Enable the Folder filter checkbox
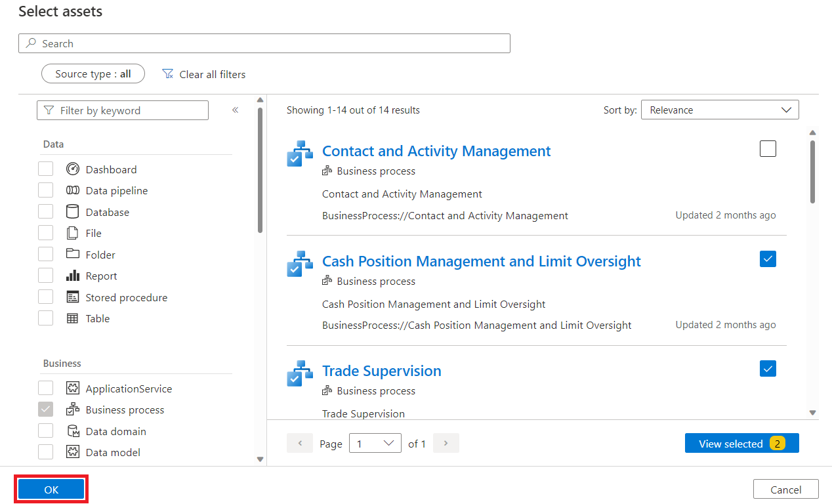832x504 pixels. coord(45,255)
